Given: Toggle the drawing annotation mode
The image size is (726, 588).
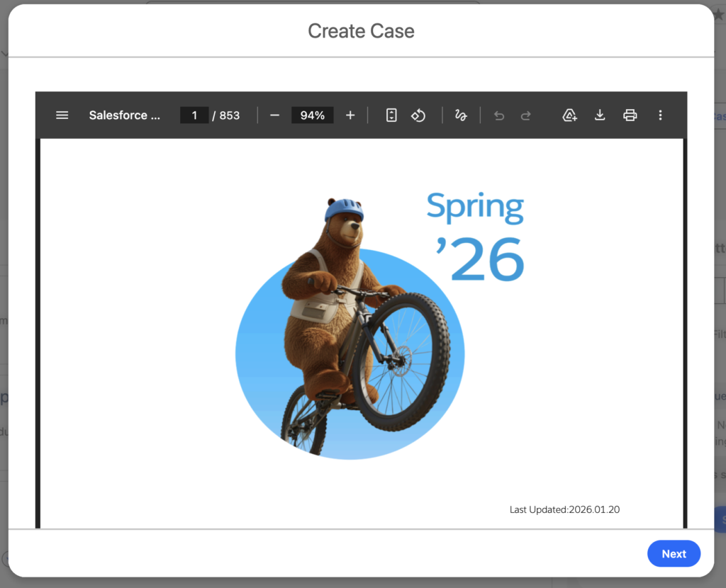Looking at the screenshot, I should pyautogui.click(x=461, y=115).
